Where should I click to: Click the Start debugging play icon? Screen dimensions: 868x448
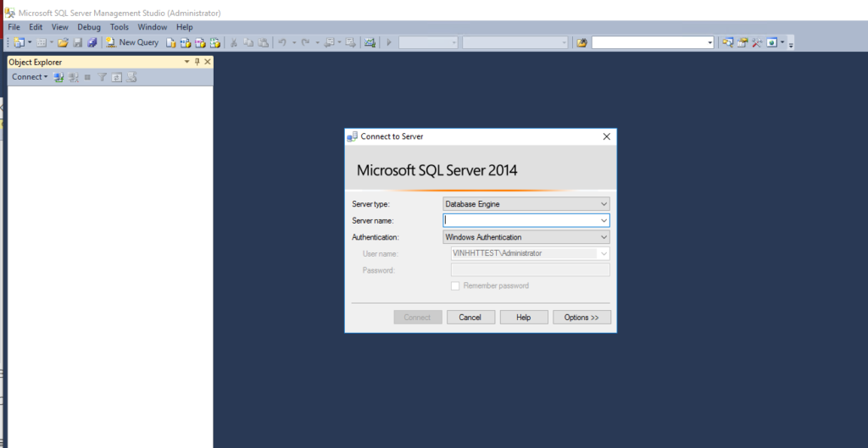pyautogui.click(x=389, y=42)
